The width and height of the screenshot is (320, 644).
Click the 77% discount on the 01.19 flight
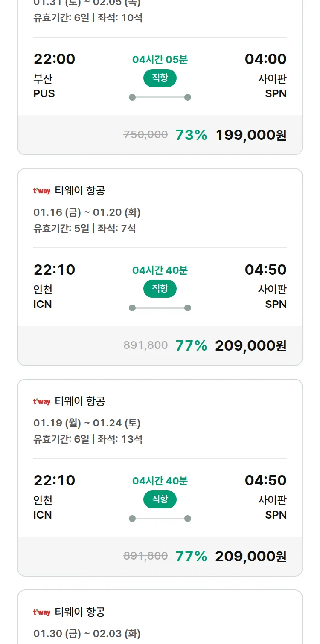point(191,557)
